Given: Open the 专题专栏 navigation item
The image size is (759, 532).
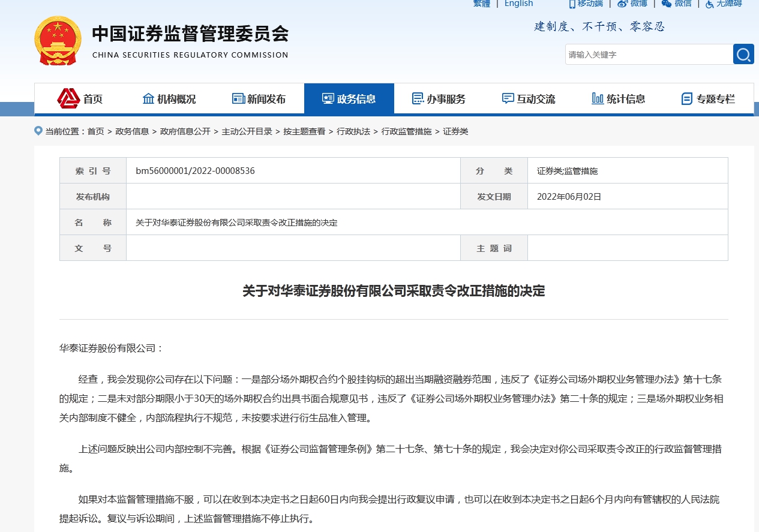Looking at the screenshot, I should click(x=709, y=99).
